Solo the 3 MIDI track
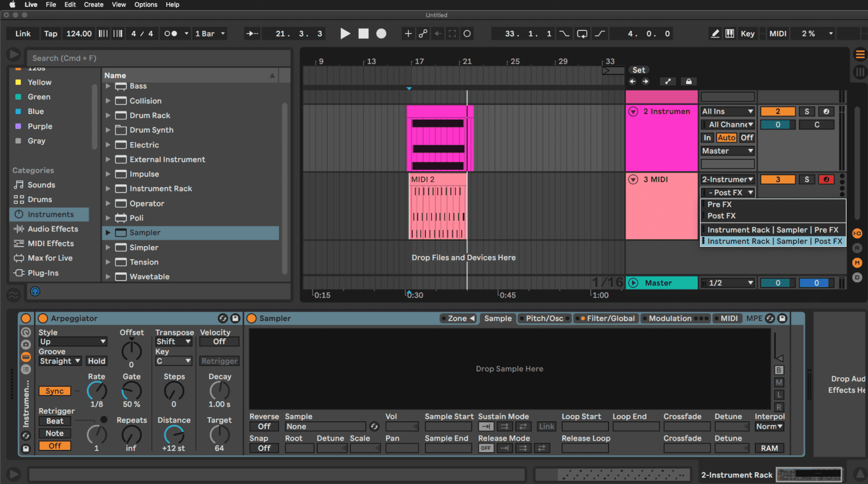 pos(807,179)
